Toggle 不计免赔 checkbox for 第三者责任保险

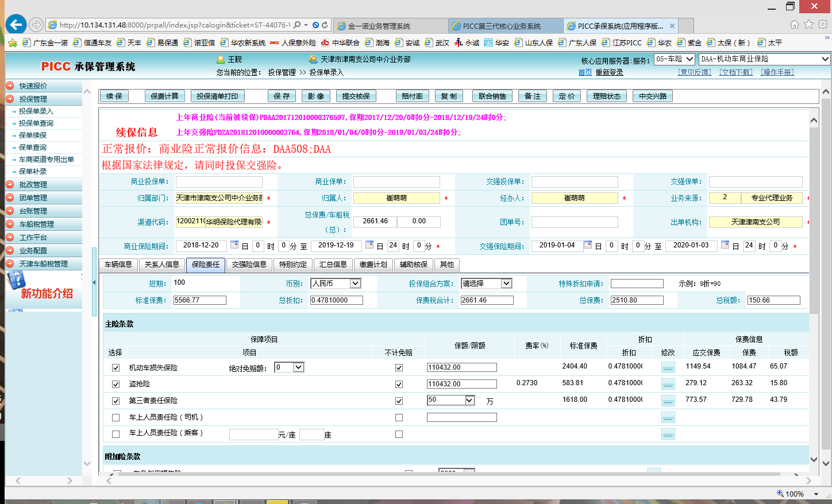click(399, 401)
